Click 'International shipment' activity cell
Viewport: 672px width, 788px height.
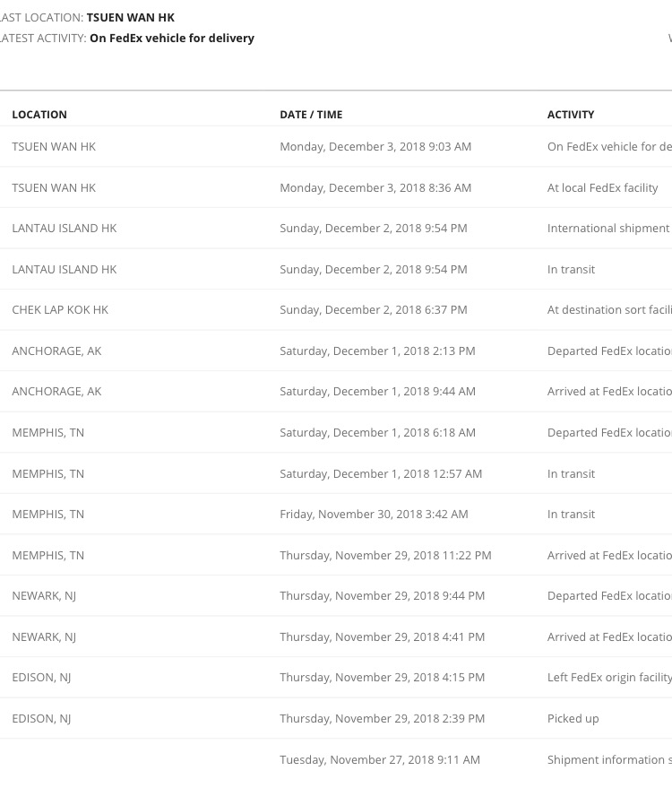(609, 229)
